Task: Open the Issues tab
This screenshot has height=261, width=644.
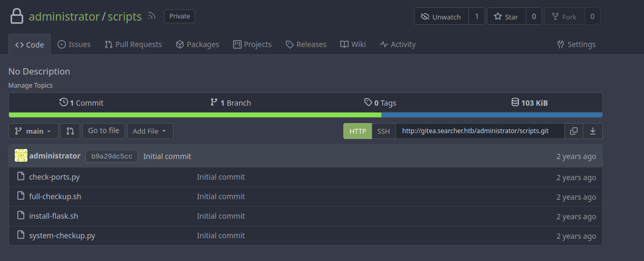Action: 74,44
